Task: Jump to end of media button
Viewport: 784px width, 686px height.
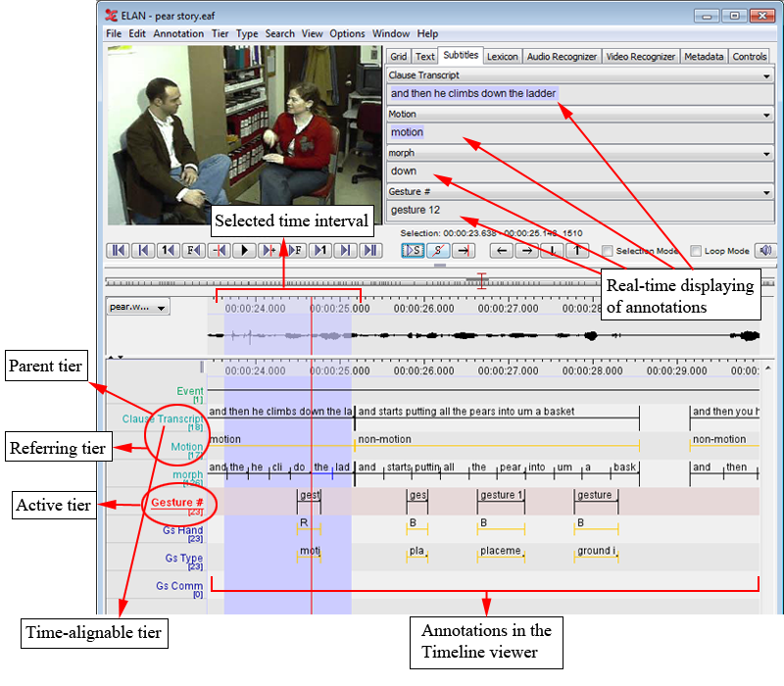Action: 370,250
